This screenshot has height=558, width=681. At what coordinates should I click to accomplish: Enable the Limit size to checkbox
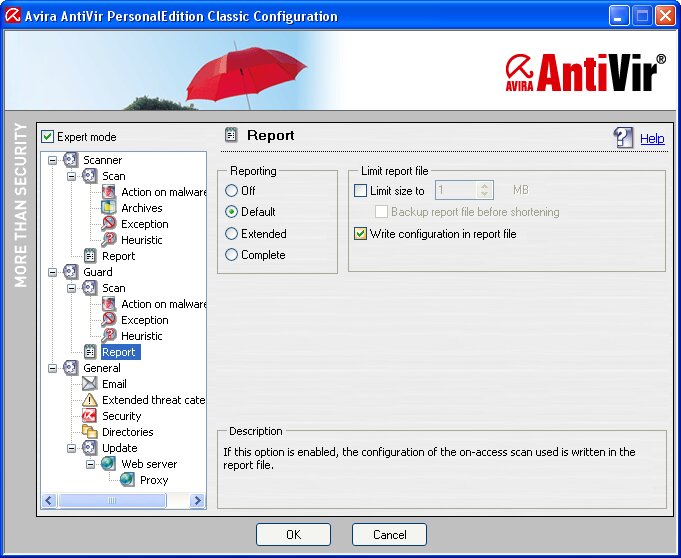361,190
